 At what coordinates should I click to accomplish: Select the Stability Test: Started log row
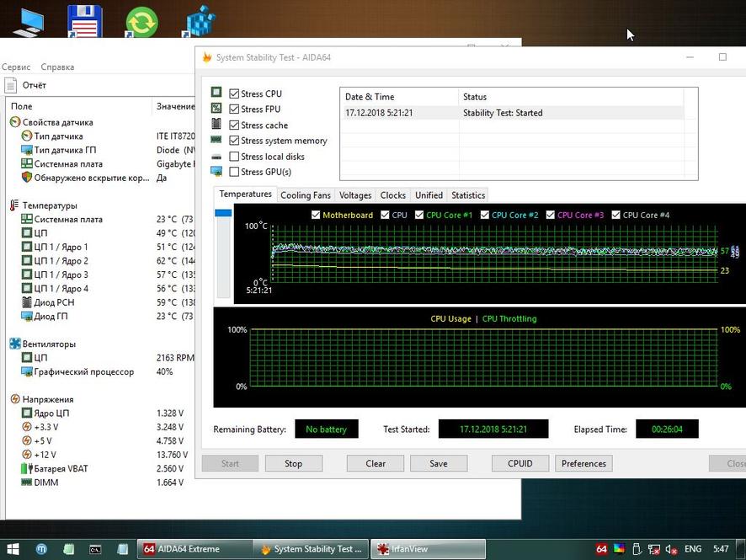[x=512, y=113]
